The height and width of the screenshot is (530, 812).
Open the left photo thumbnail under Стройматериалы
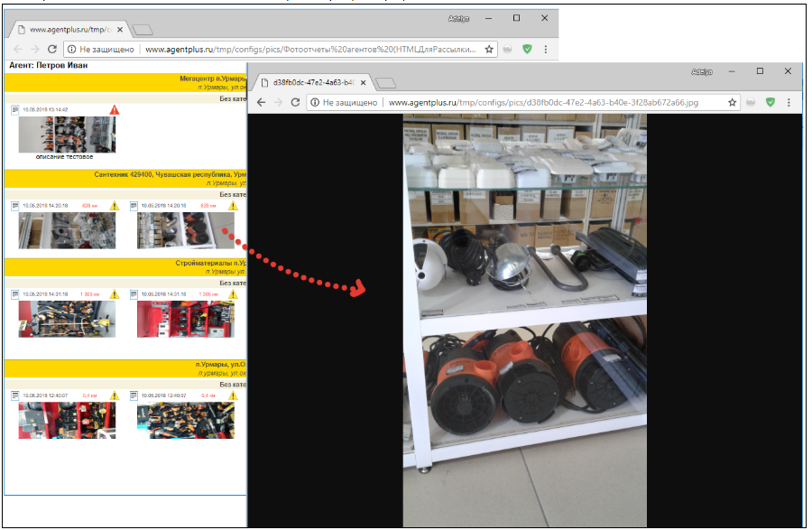tap(67, 319)
